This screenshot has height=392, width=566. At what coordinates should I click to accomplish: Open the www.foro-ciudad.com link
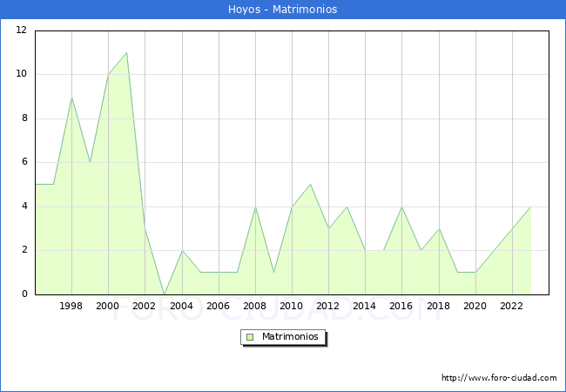click(499, 378)
